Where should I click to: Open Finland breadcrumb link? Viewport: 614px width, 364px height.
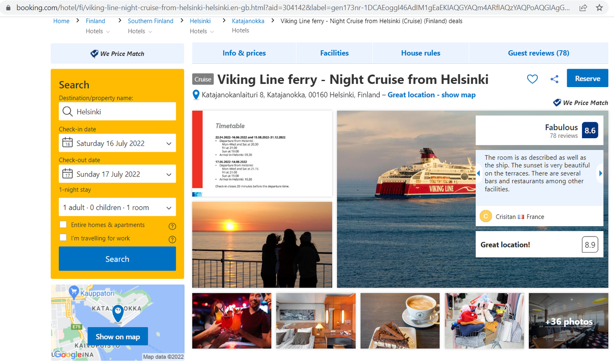(95, 21)
